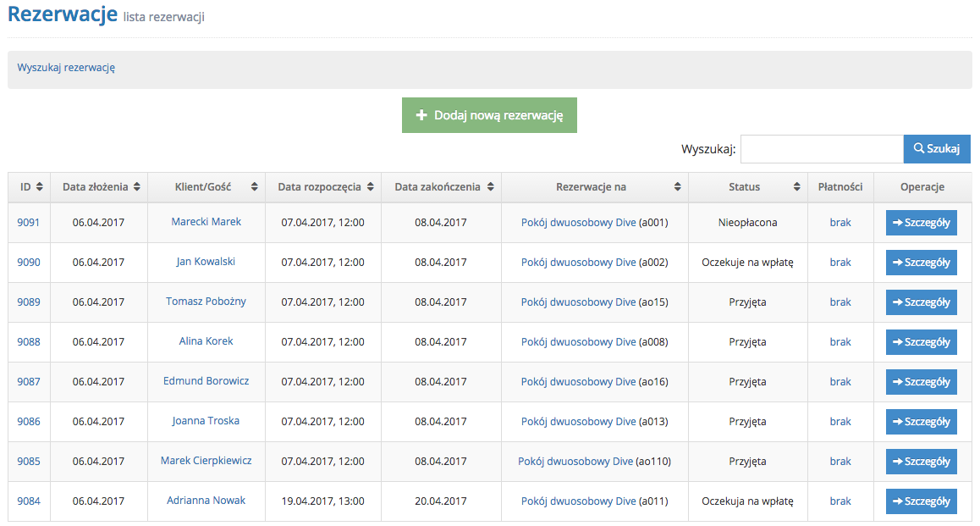Click brak payments link for reservation 9088
Screen dimensions: 980x526
point(840,342)
